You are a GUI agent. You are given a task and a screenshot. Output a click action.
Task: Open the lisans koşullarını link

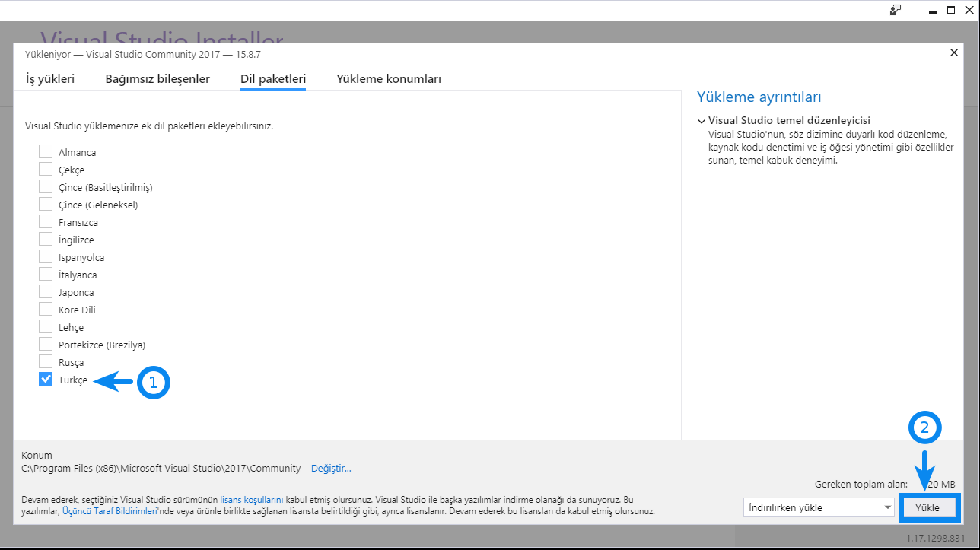coord(251,500)
